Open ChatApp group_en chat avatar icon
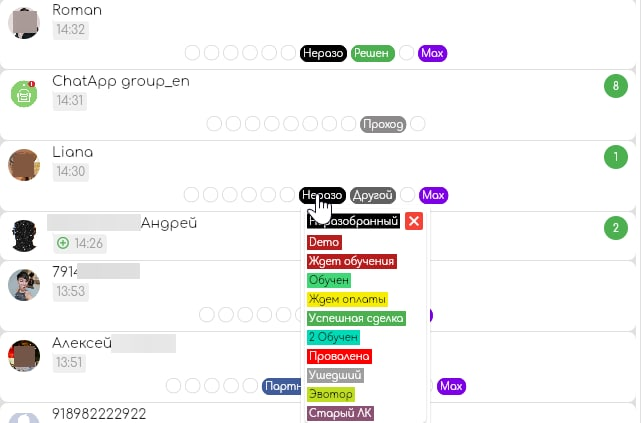The height and width of the screenshot is (423, 641). 24,93
